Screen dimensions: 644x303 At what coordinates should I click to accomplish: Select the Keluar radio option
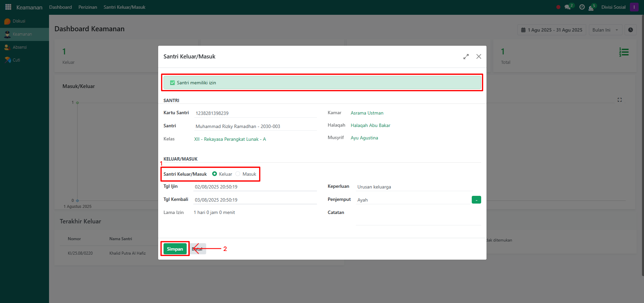[215, 174]
